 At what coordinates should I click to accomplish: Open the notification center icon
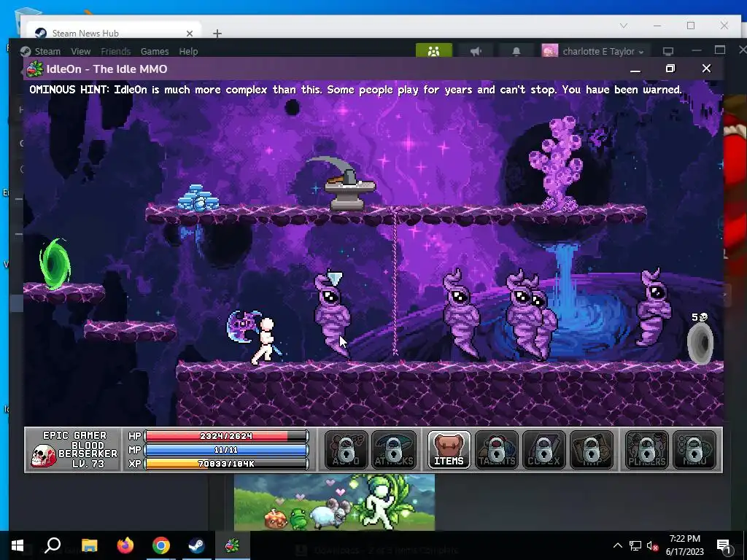point(724,545)
